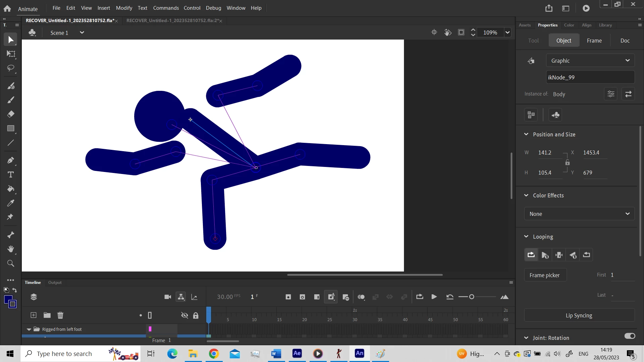
Task: Collapse the Rigged from left foot folder
Action: pyautogui.click(x=29, y=329)
